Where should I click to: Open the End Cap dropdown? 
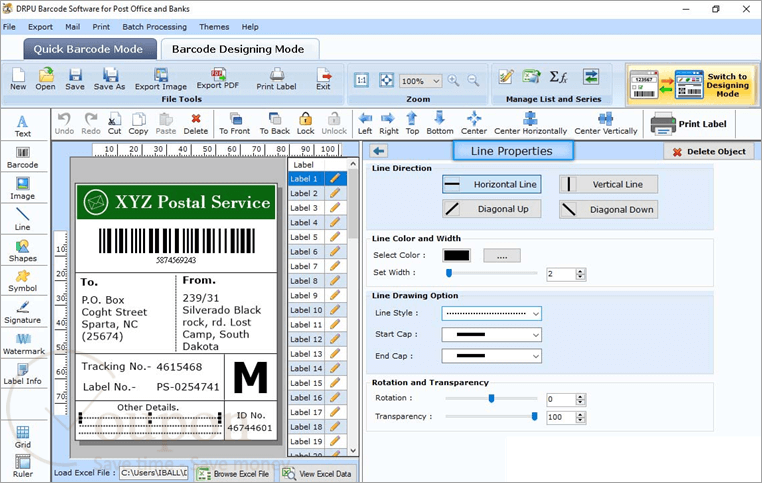click(x=491, y=356)
